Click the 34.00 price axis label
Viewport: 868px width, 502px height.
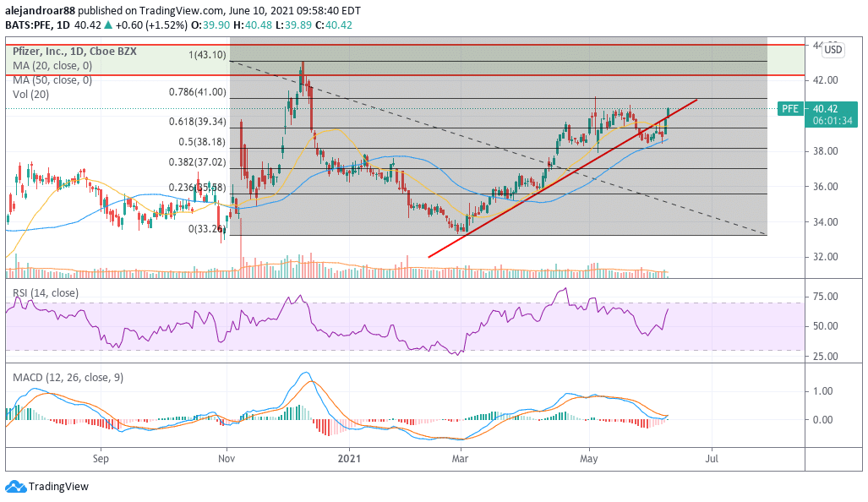pos(826,222)
